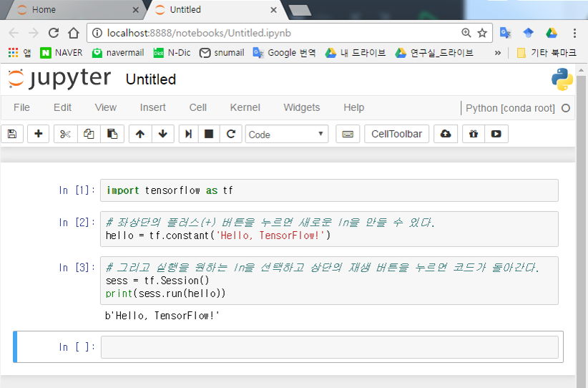Open Google Drive extension icon
This screenshot has height=388, width=588.
(x=552, y=33)
